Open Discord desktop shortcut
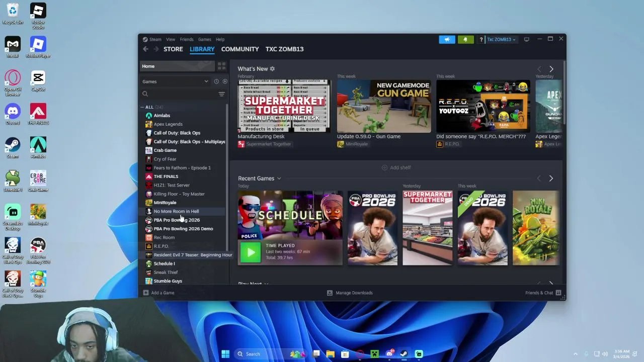The image size is (644, 362). (x=13, y=114)
